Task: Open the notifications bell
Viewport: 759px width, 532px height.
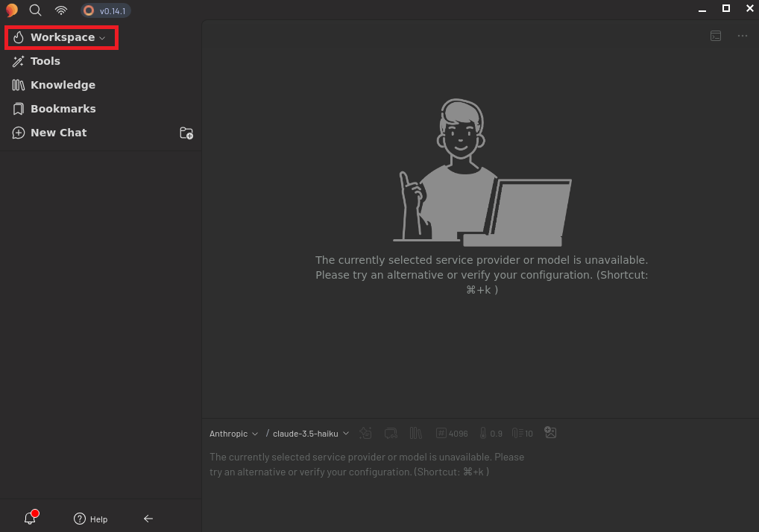Action: [x=31, y=519]
